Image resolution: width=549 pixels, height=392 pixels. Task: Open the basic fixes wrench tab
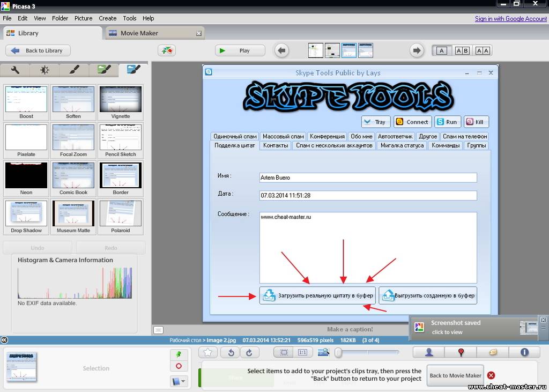(15, 70)
